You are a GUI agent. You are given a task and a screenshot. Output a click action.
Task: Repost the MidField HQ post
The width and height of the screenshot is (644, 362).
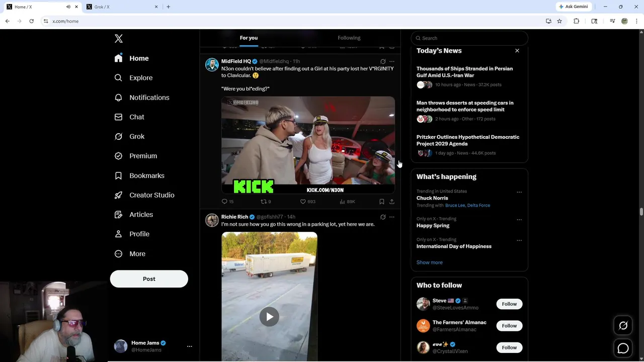tap(266, 202)
